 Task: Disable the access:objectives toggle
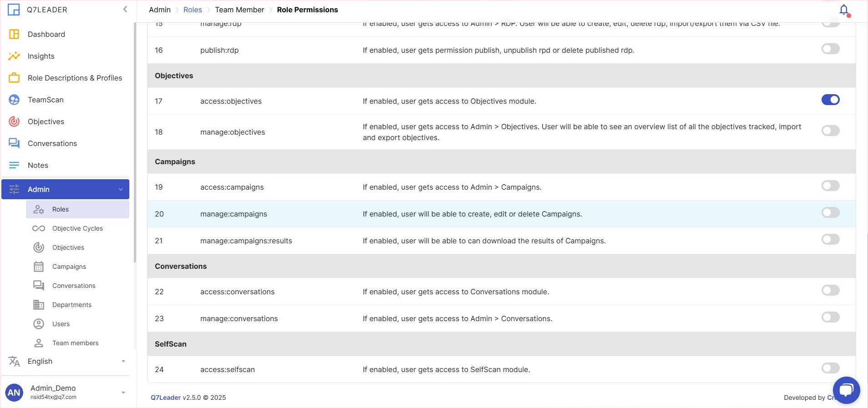click(x=830, y=100)
